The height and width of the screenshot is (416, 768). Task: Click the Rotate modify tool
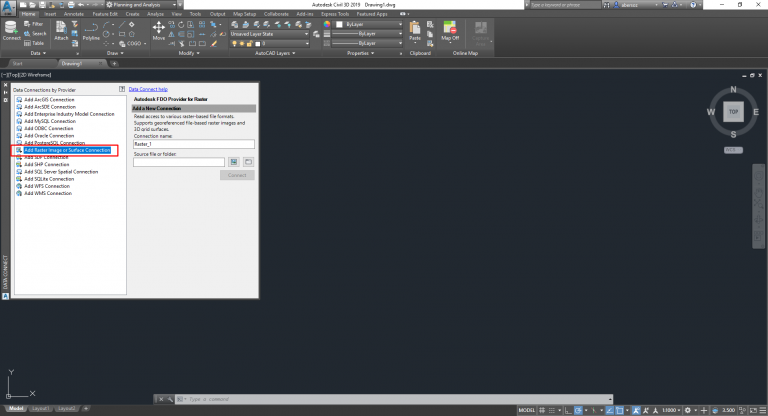point(181,24)
